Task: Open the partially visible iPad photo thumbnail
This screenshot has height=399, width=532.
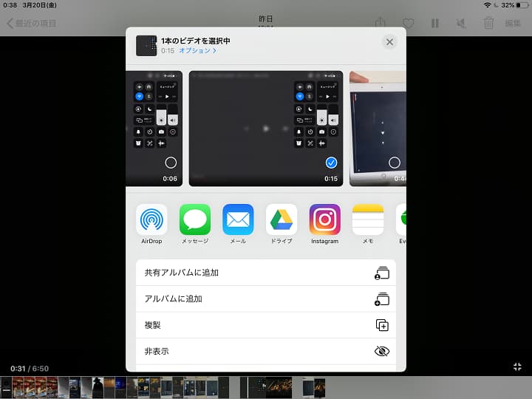Action: 378,129
